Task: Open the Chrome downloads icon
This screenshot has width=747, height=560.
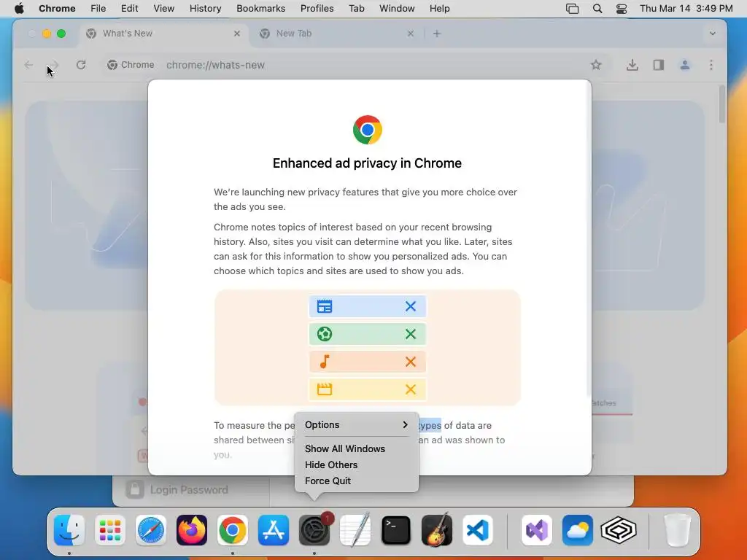Action: coord(632,65)
